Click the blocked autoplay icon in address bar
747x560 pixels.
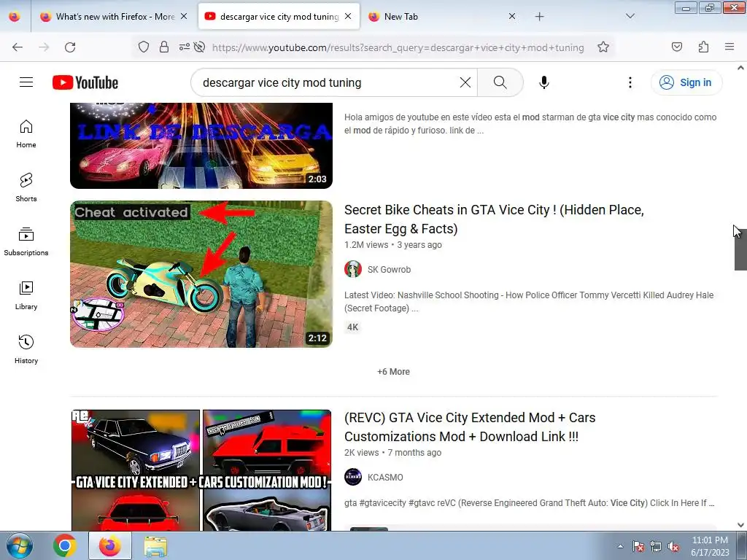tap(200, 47)
